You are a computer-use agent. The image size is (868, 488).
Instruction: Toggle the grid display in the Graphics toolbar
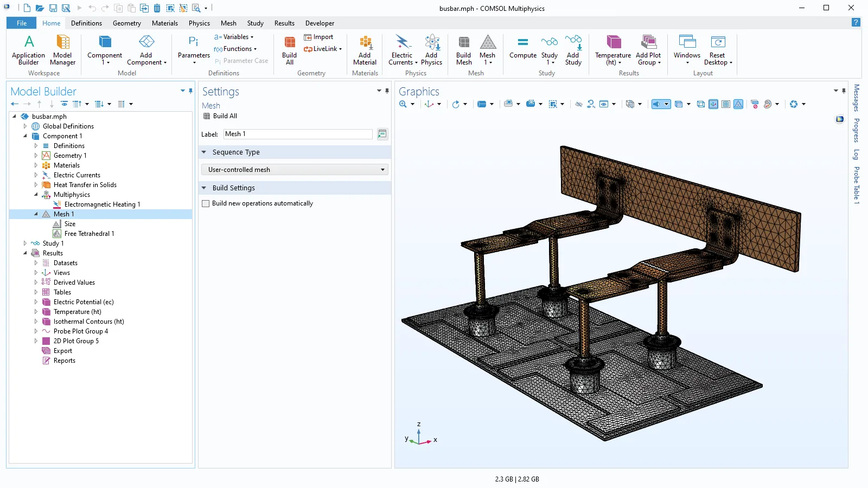[726, 104]
